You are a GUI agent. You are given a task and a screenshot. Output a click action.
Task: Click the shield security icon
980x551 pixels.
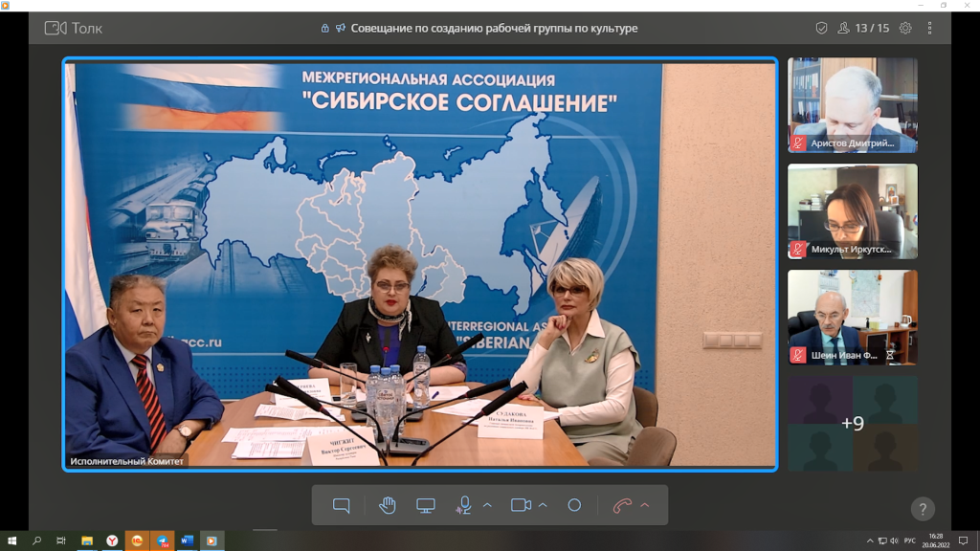(821, 28)
